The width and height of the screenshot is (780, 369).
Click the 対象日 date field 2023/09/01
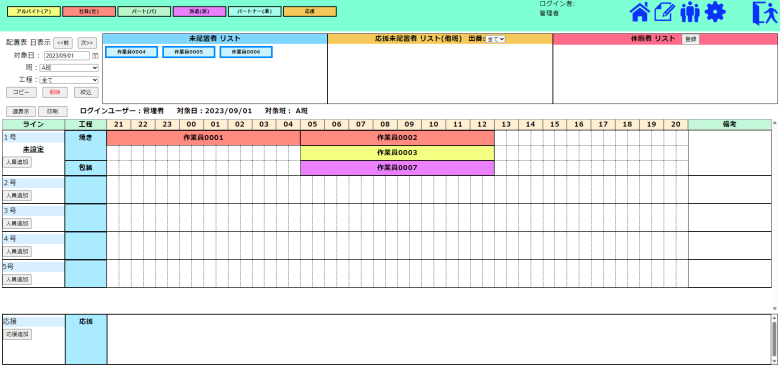tap(67, 56)
